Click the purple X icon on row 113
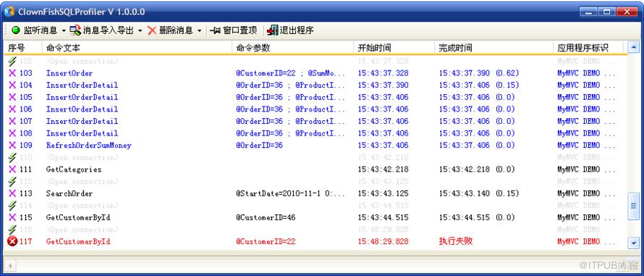Screen dimensions: 644x276 (12, 193)
